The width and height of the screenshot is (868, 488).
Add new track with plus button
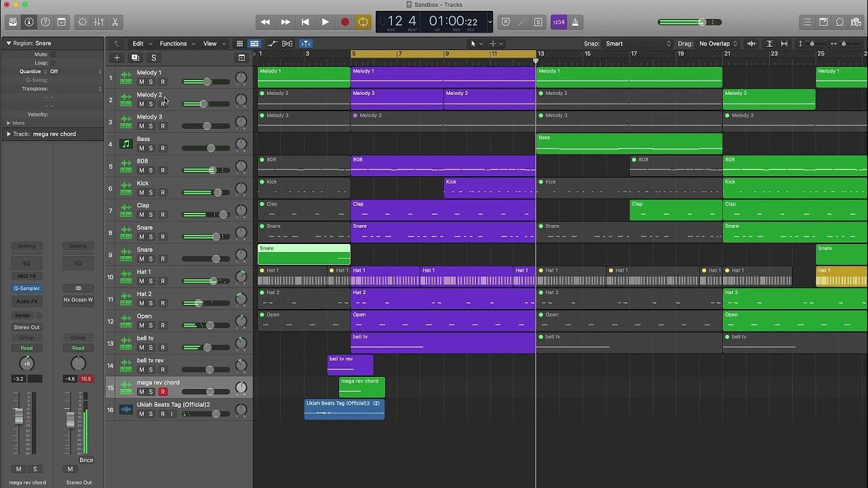117,58
